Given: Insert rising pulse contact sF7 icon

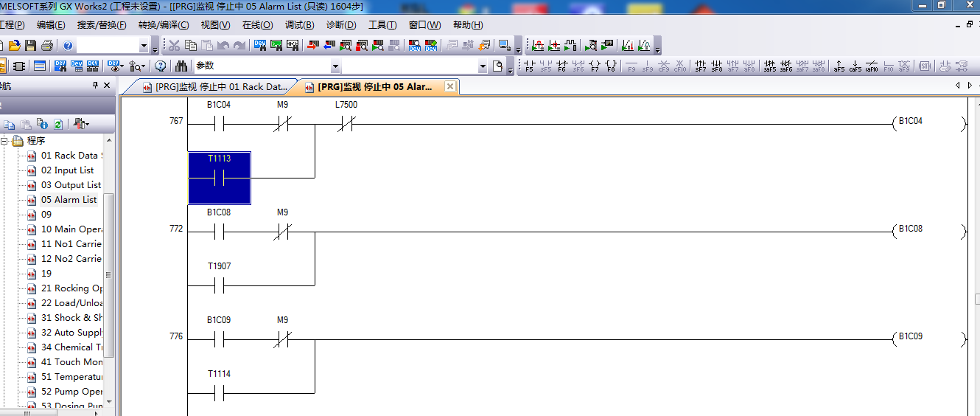Looking at the screenshot, I should click(x=700, y=66).
